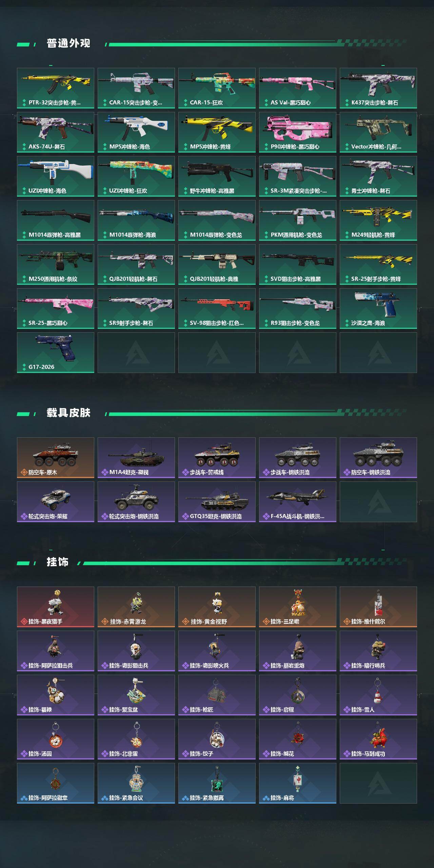The height and width of the screenshot is (868, 434).
Task: Pick the 挂饰-雪人 snowman charm
Action: [x=378, y=695]
